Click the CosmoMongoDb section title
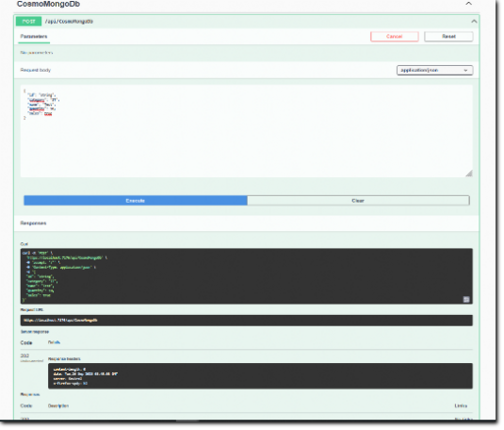This screenshot has height=430, width=504. coord(48,4)
